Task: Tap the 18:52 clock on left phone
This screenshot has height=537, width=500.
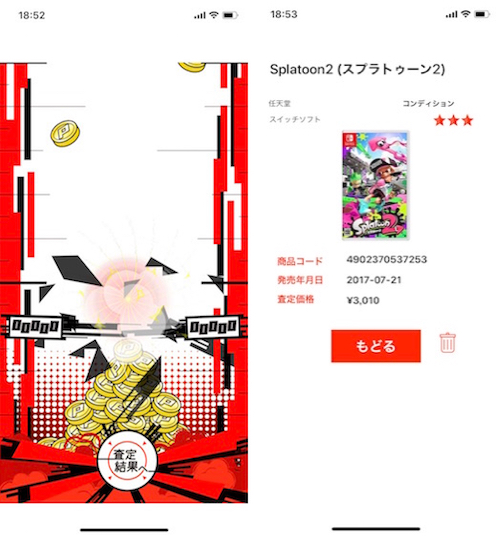Action: [x=32, y=15]
